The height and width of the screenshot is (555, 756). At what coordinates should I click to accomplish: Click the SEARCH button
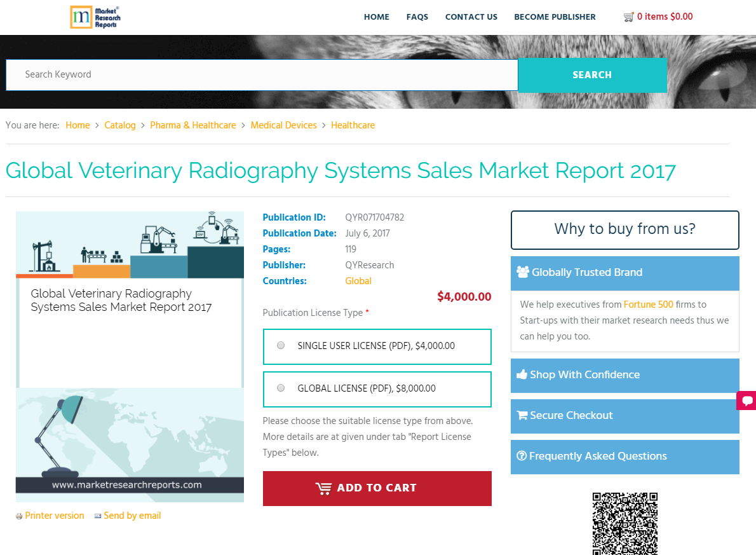tap(592, 75)
